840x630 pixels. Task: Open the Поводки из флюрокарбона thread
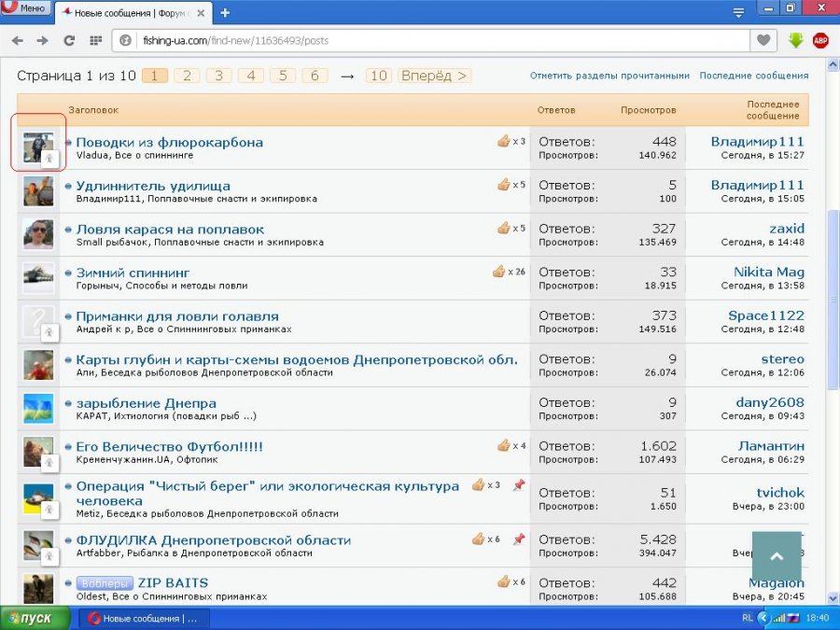[169, 142]
